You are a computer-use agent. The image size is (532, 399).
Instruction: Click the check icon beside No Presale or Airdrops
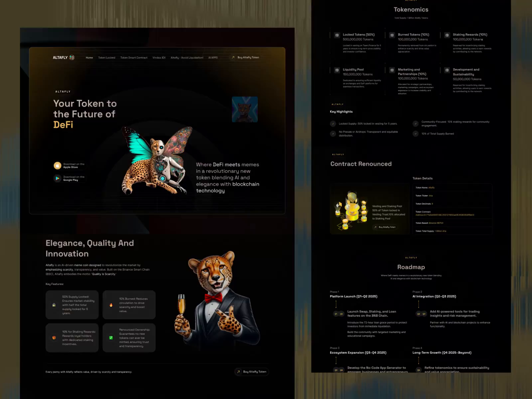333,134
